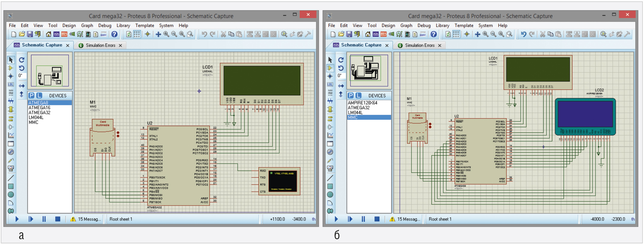Open ISIS Schematic Capture icon in left window toolbar
The image size is (644, 244).
pyautogui.click(x=56, y=34)
